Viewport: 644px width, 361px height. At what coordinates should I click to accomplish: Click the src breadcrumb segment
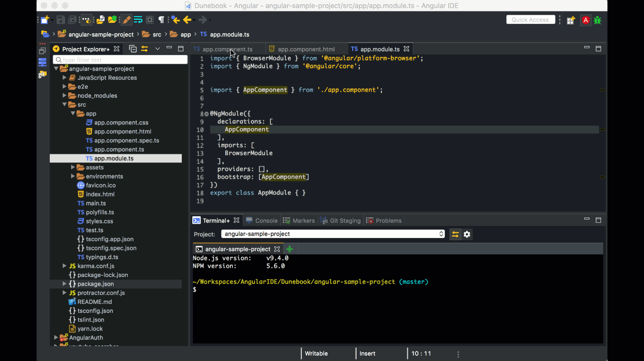157,35
